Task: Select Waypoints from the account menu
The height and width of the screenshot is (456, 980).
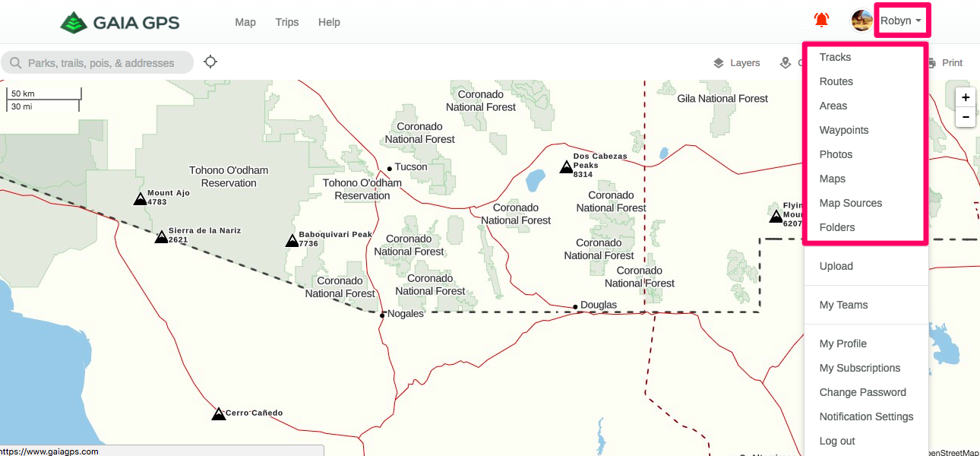Action: [844, 130]
